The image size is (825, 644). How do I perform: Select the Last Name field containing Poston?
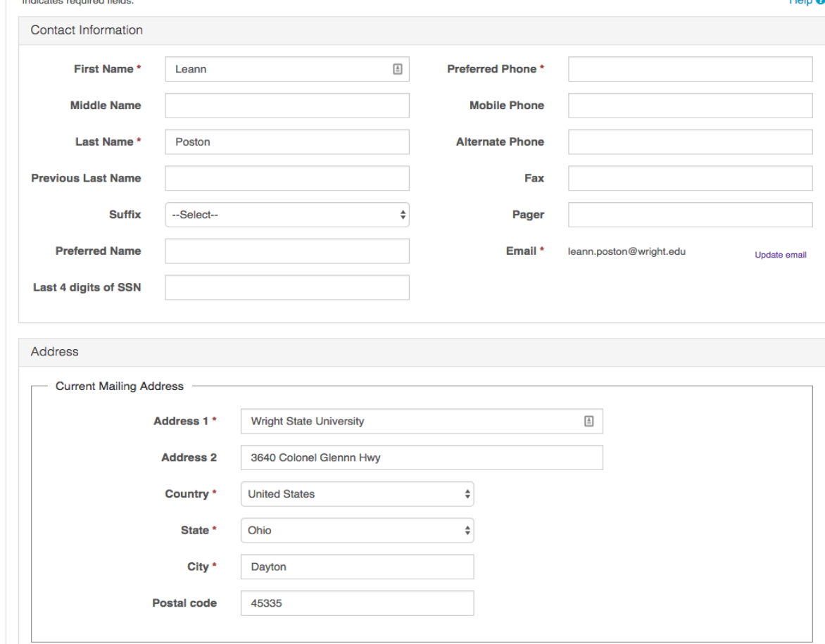[287, 141]
